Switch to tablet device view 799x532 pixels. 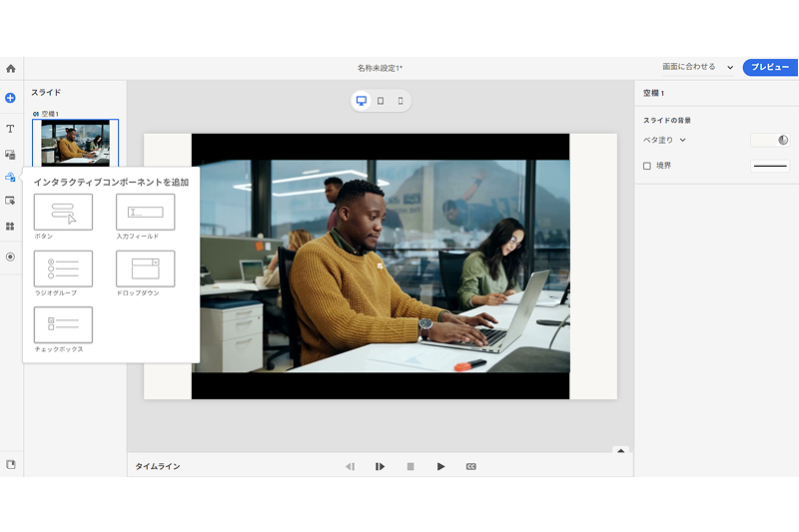(381, 101)
